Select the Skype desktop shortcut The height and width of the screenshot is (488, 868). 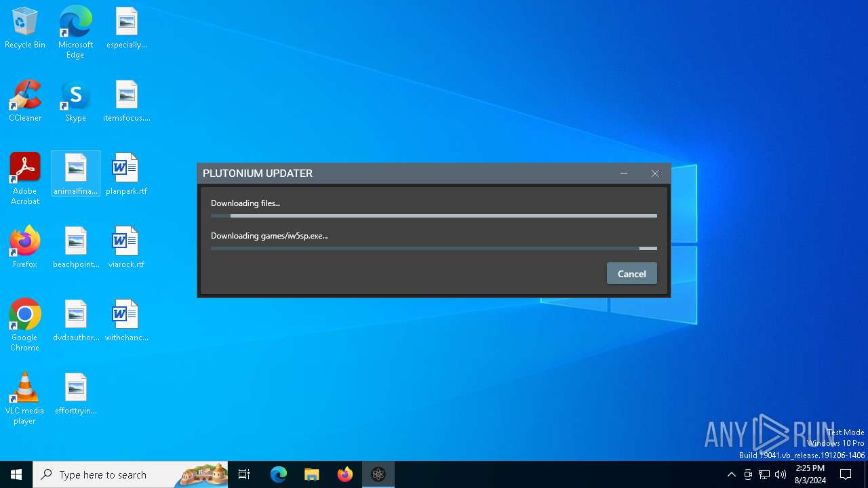pyautogui.click(x=75, y=102)
